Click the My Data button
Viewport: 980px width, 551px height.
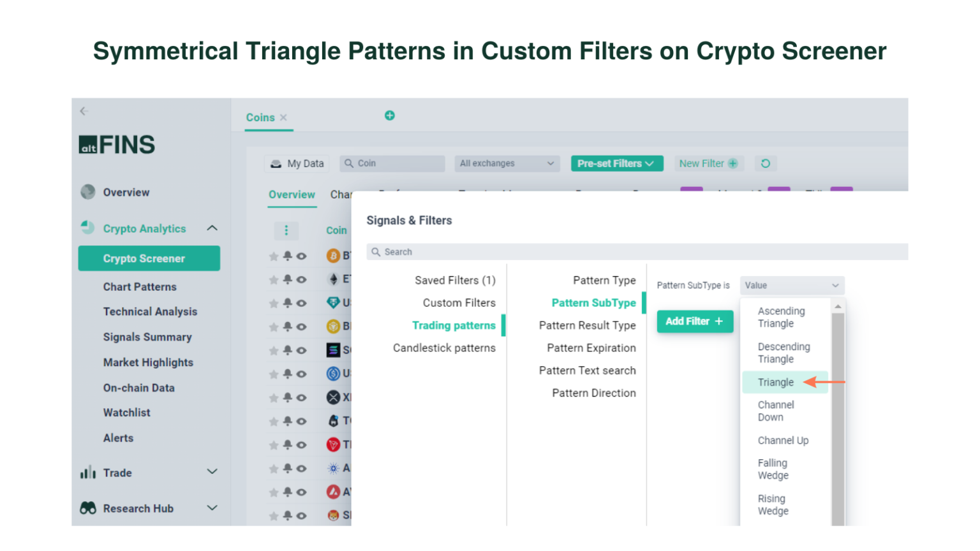coord(297,164)
